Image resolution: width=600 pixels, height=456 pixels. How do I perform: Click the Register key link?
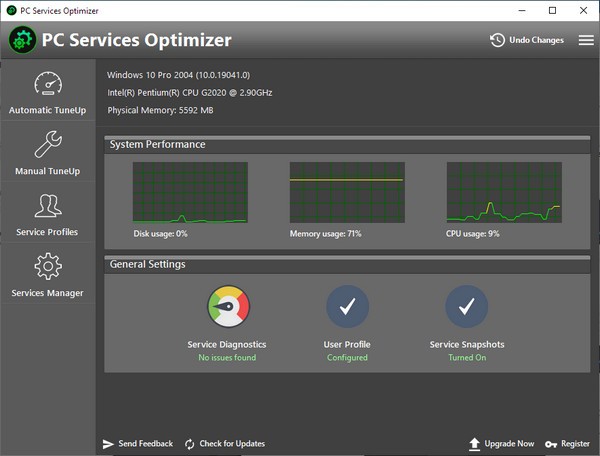(568, 443)
